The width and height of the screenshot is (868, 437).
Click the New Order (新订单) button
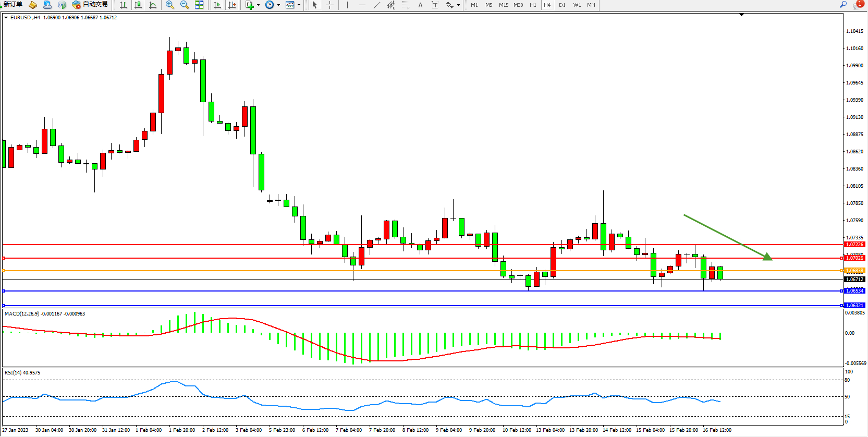click(x=13, y=5)
